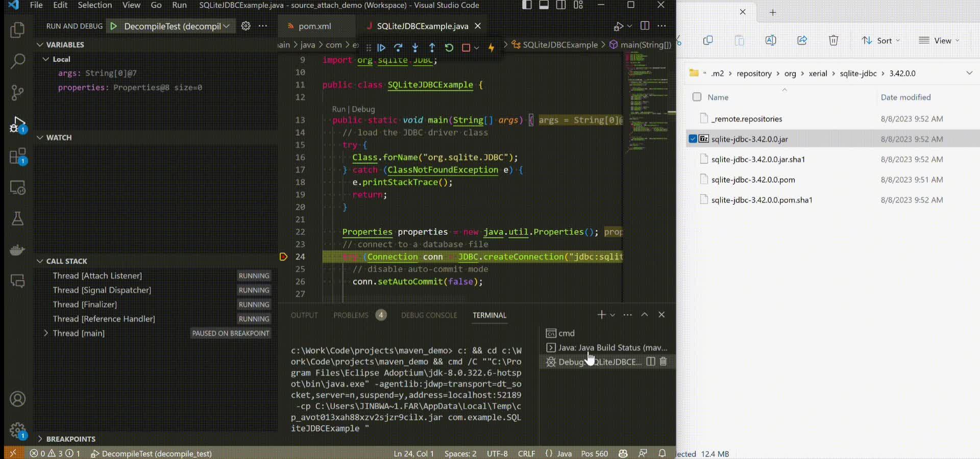Open the Run menu
Image resolution: width=980 pixels, height=459 pixels.
[179, 5]
